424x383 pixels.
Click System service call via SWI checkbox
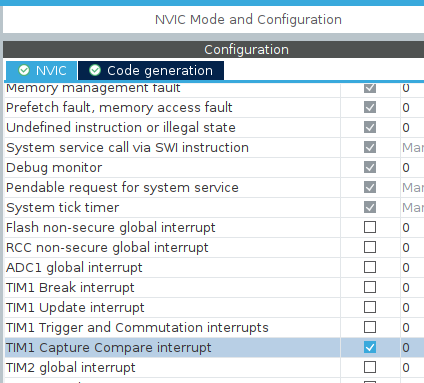370,147
